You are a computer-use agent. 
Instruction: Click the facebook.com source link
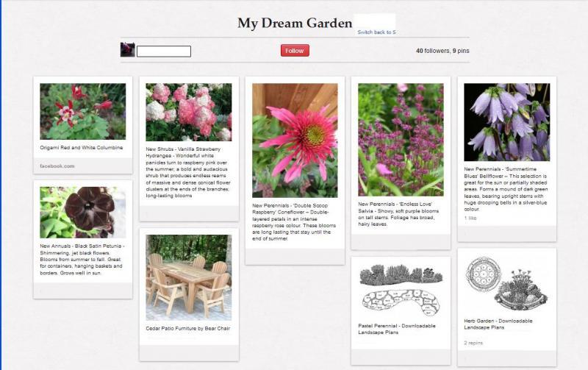pyautogui.click(x=57, y=166)
